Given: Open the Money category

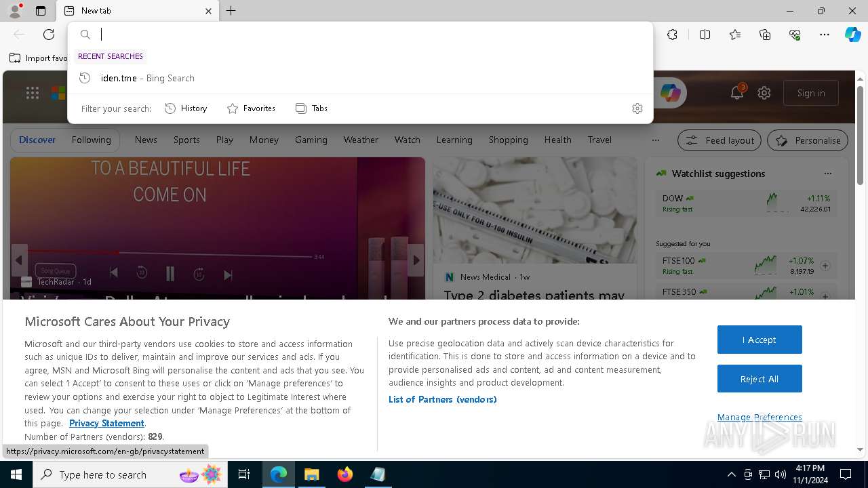Looking at the screenshot, I should (x=264, y=140).
